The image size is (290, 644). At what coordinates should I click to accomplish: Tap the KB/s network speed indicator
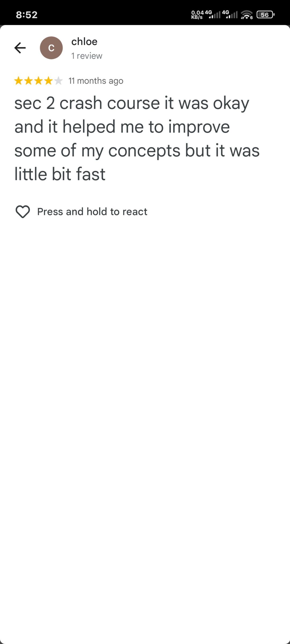[197, 15]
